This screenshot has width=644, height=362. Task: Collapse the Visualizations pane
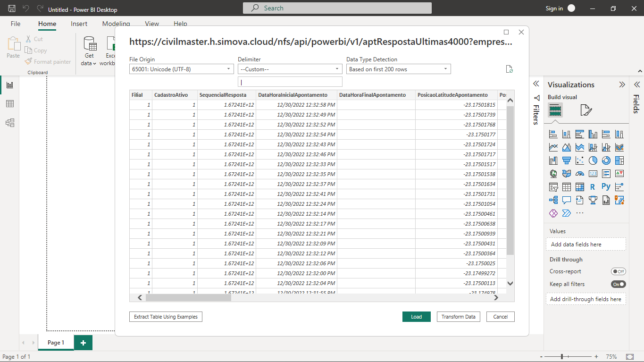click(x=622, y=85)
